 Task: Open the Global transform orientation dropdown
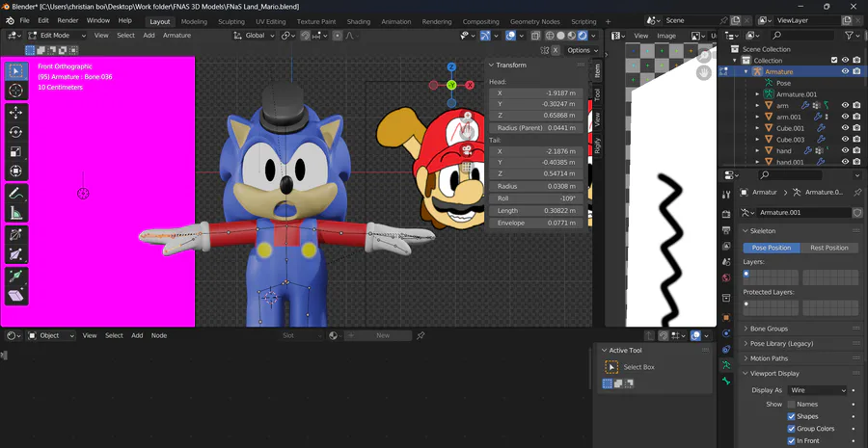click(254, 36)
